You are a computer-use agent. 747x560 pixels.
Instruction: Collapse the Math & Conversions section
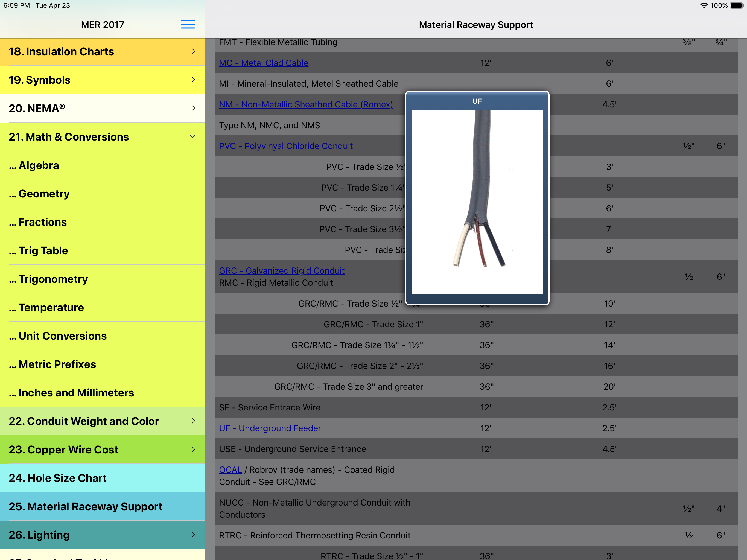click(x=192, y=137)
